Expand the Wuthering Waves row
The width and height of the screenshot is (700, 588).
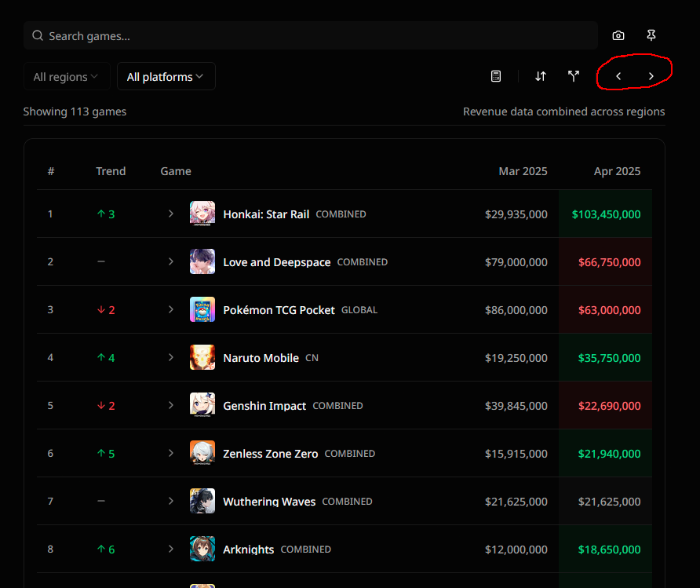click(170, 501)
